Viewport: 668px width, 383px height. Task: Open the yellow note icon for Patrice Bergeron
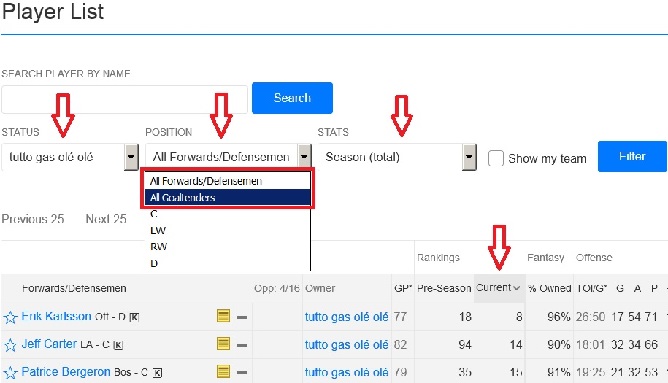pyautogui.click(x=223, y=371)
